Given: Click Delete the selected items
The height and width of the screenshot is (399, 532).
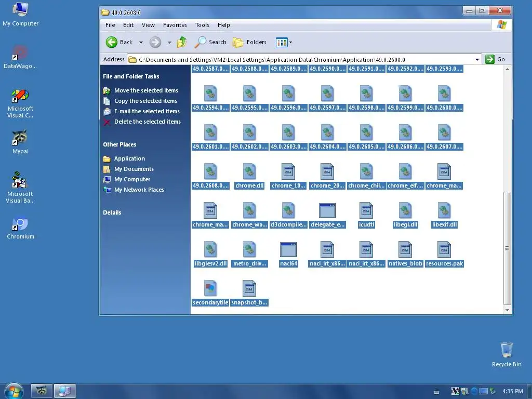Looking at the screenshot, I should coord(147,122).
